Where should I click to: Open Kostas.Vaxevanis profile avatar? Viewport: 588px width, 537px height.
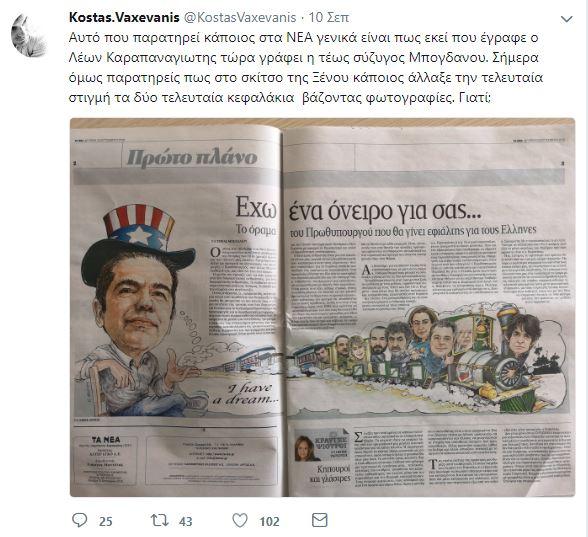[x=29, y=36]
